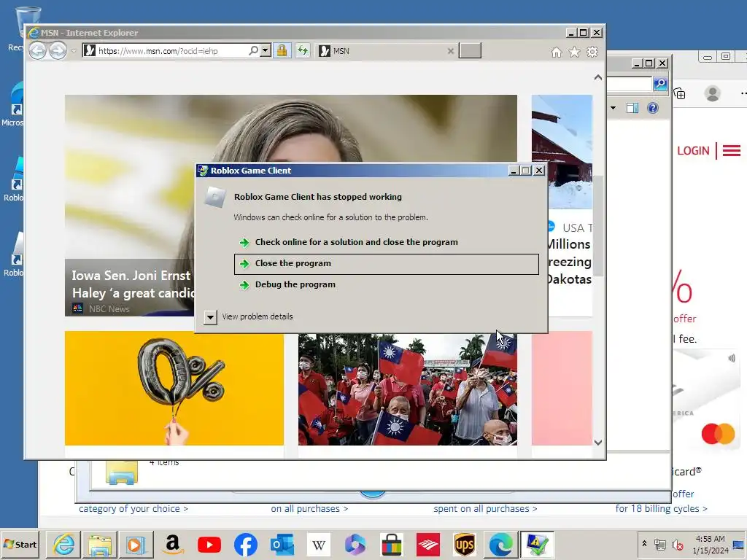Open the YouTube taskbar shortcut
Image resolution: width=747 pixels, height=560 pixels.
209,544
